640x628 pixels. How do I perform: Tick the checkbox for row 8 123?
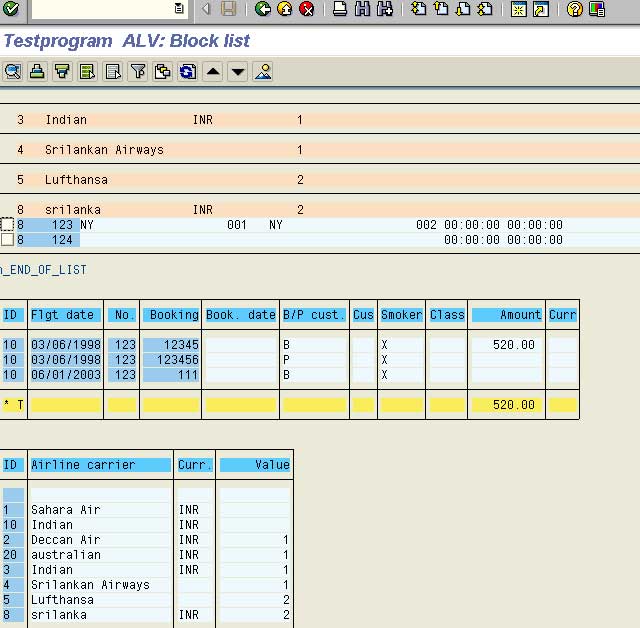click(x=7, y=224)
